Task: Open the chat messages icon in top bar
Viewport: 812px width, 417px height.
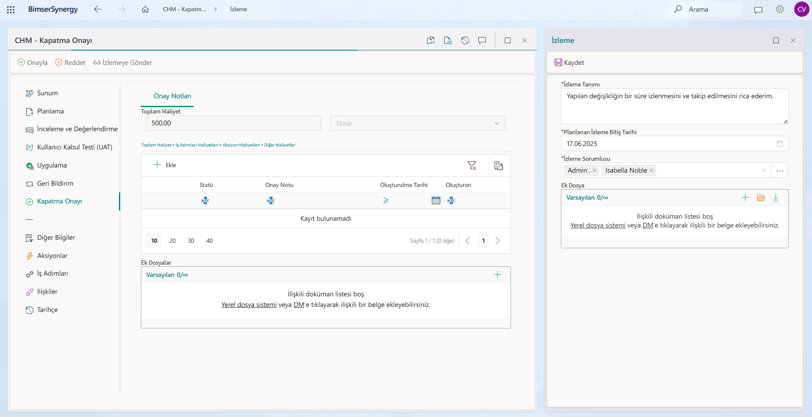Action: point(758,9)
